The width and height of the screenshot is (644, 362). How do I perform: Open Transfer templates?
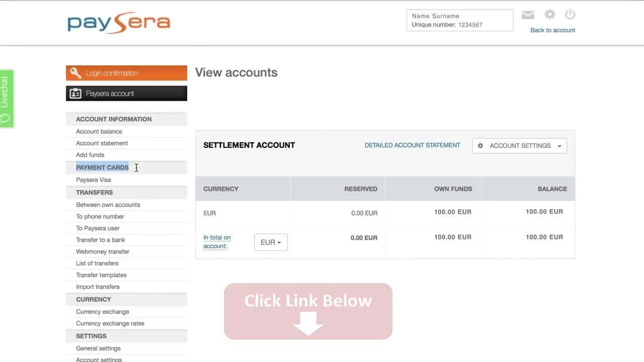(x=101, y=275)
